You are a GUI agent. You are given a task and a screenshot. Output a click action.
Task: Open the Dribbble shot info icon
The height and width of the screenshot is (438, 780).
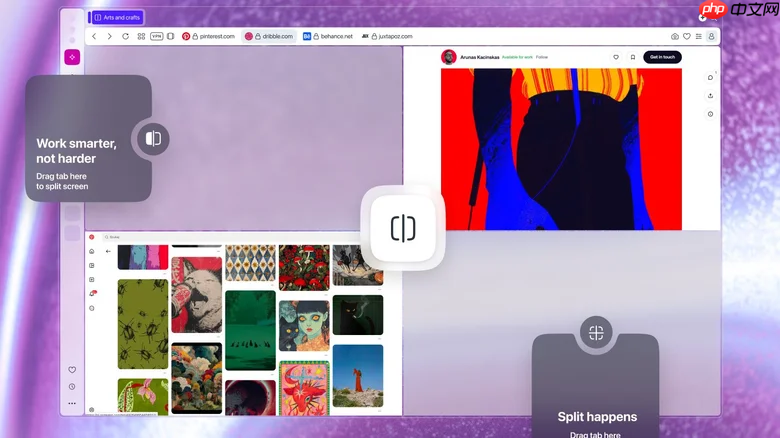tap(710, 114)
